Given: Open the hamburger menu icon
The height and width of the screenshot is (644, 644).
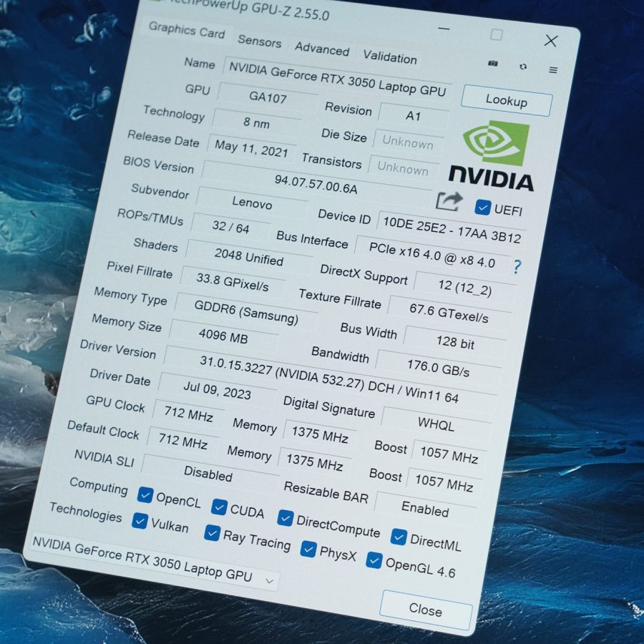Looking at the screenshot, I should point(553,70).
